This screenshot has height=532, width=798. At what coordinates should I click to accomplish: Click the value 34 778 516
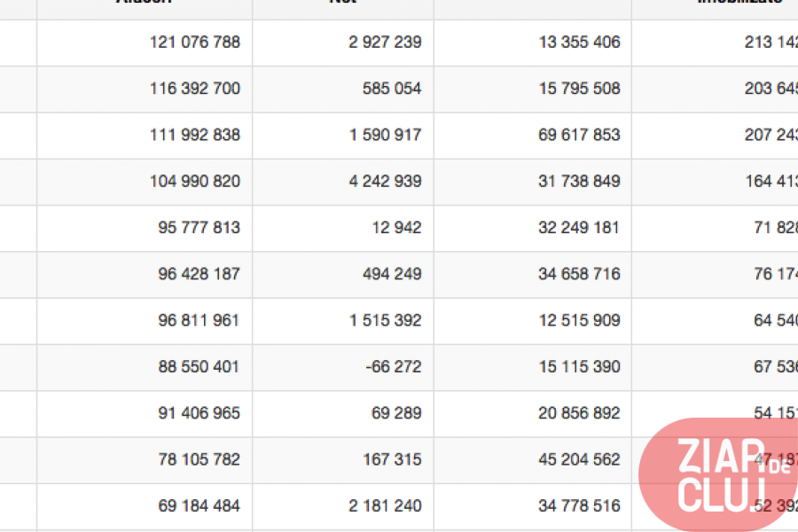579,505
